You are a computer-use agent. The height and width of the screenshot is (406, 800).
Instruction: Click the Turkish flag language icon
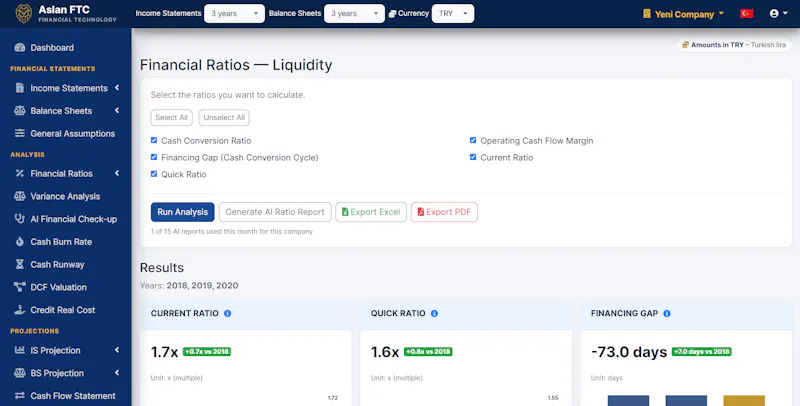(x=746, y=14)
